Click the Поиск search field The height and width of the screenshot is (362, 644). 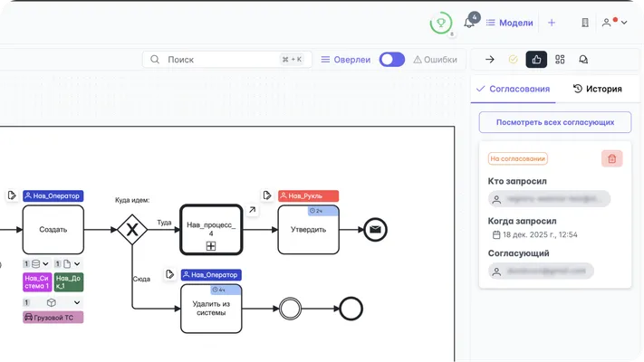coord(226,60)
